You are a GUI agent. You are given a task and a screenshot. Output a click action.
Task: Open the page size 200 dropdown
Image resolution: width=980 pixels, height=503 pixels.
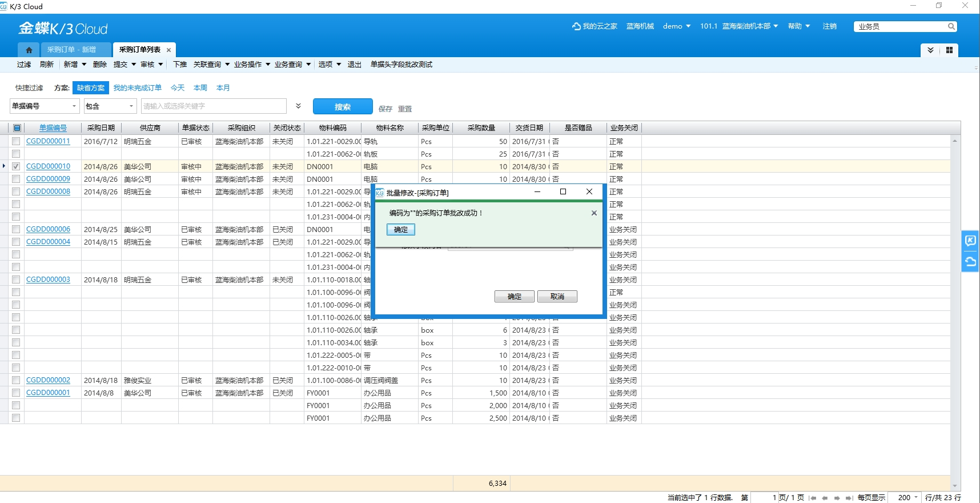916,497
